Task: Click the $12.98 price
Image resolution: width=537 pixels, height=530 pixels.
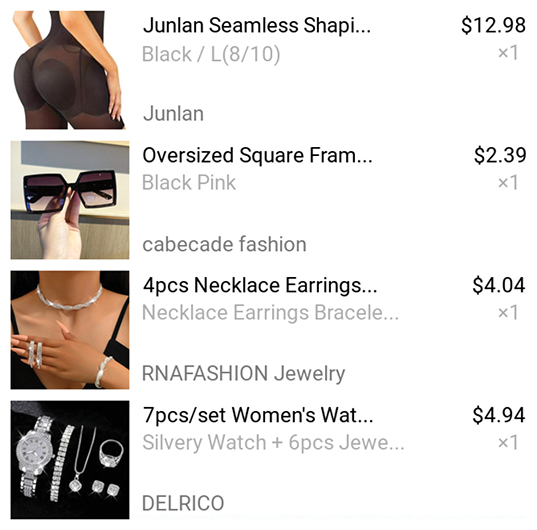Action: coord(493,26)
